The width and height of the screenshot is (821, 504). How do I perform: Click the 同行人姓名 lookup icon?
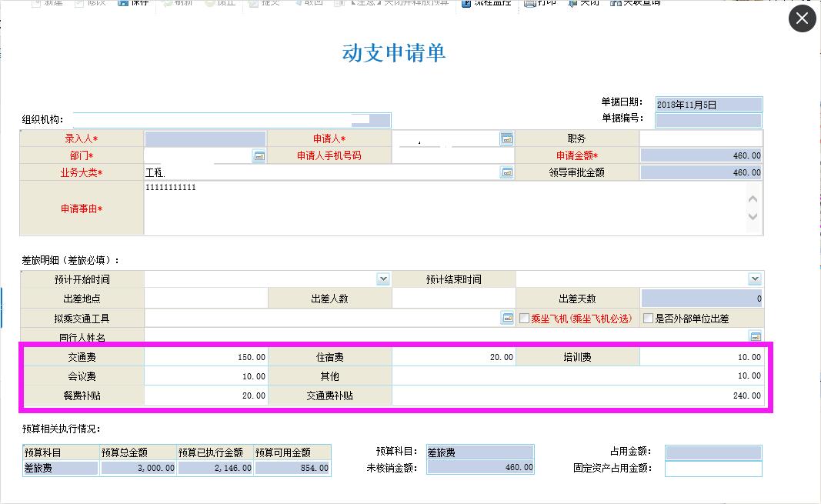(755, 336)
